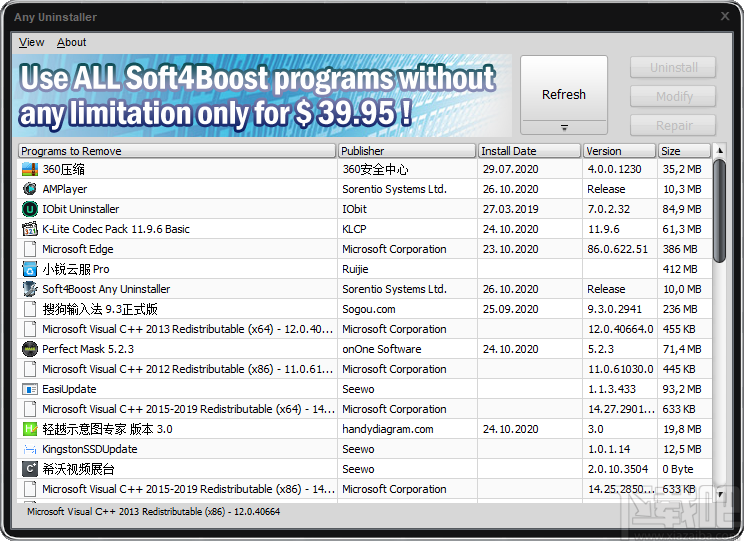Select IObit Uninstaller in the list
Screen dimensions: 744x541
[x=81, y=209]
